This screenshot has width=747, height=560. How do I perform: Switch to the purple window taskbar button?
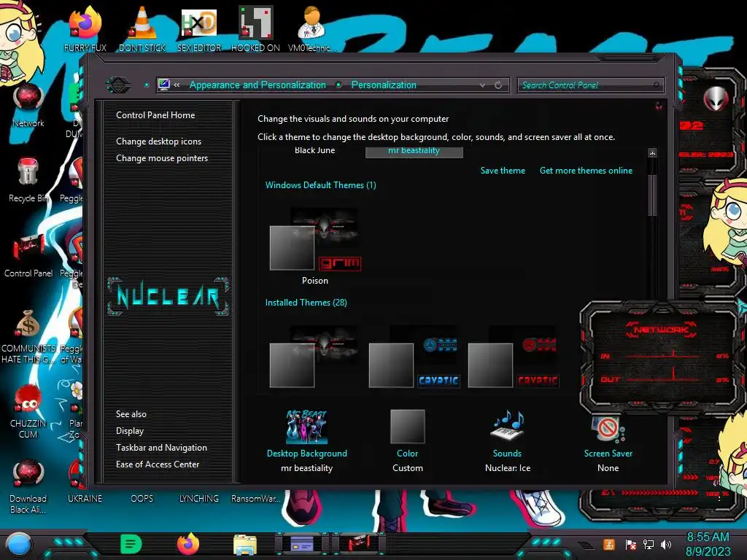click(302, 544)
